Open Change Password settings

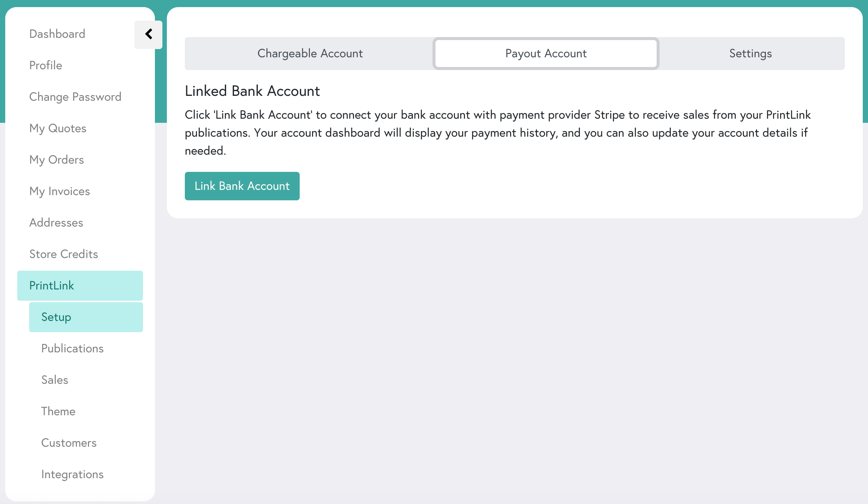[75, 97]
